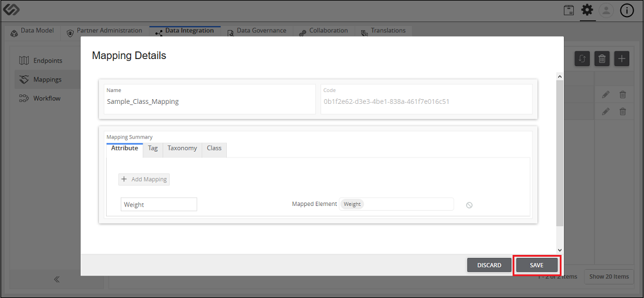
Task: Select Mappings in the sidebar
Action: click(x=47, y=80)
